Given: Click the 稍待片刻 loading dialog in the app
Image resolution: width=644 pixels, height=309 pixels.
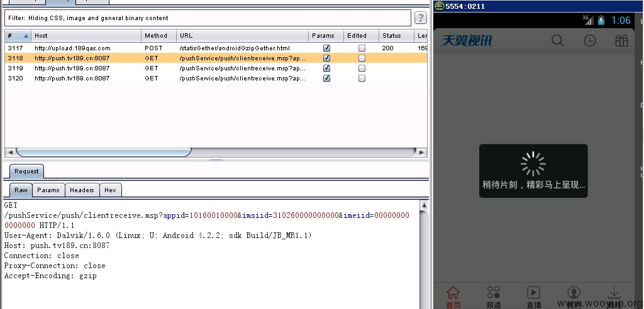Looking at the screenshot, I should coord(533,171).
